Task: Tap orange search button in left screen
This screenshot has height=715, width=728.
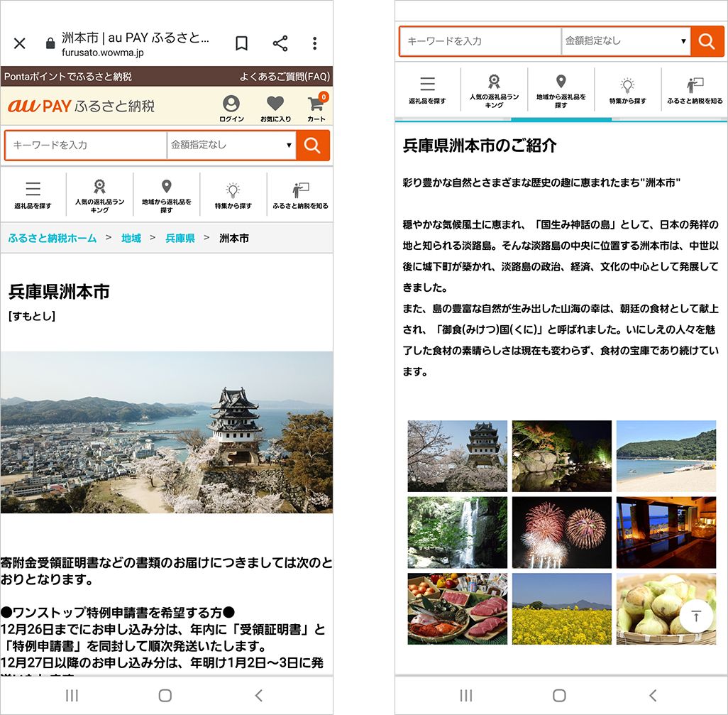Action: (x=312, y=145)
